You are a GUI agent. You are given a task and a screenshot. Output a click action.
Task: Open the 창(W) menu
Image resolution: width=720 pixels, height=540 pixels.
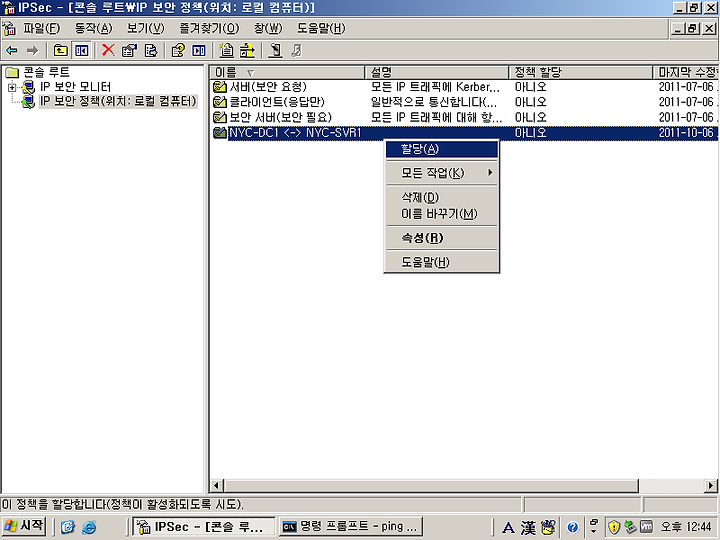[x=268, y=28]
